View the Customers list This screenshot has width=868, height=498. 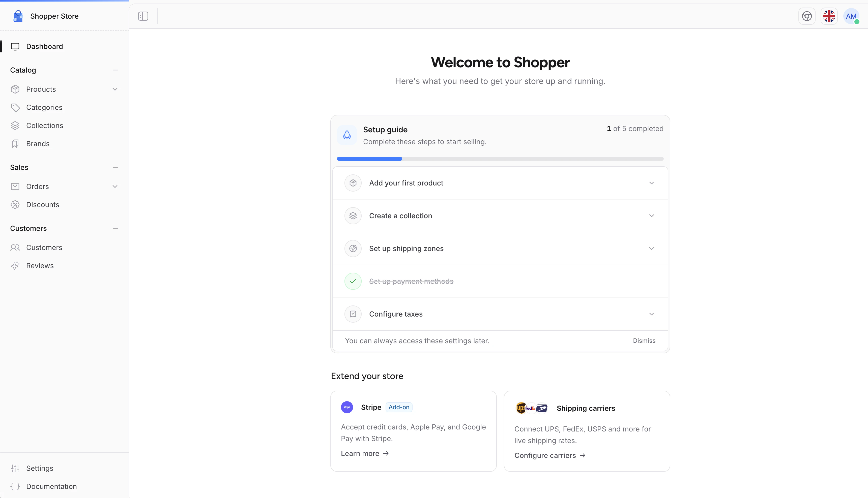coord(44,247)
